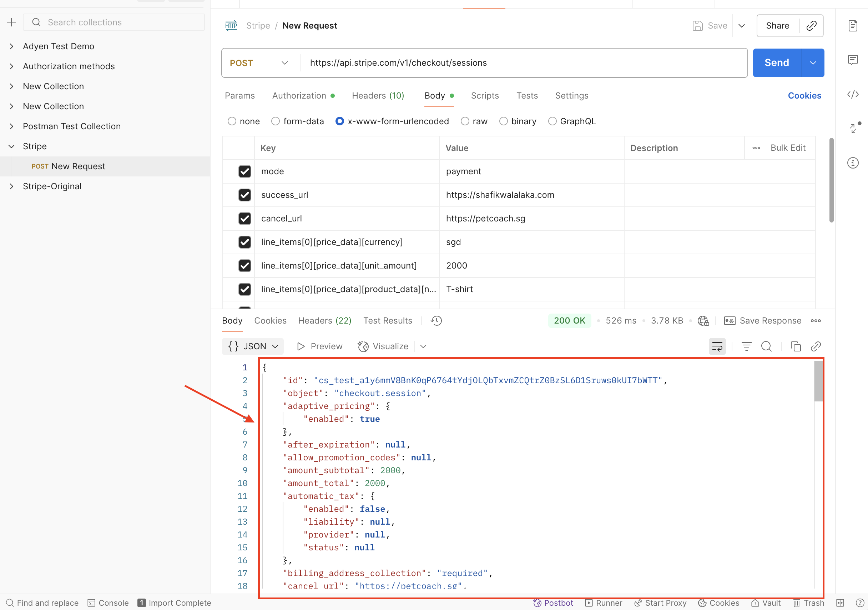Click Start Proxy in the status bar
The width and height of the screenshot is (868, 610).
[660, 603]
